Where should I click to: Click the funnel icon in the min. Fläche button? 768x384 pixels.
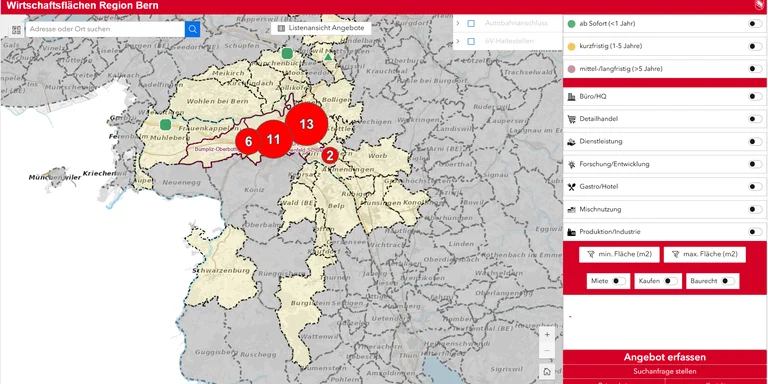point(591,254)
